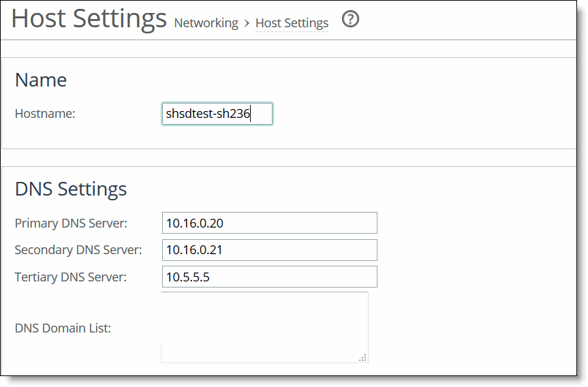Screen dimensions: 588x387
Task: Click into the Secondary DNS Server field
Action: tap(270, 250)
